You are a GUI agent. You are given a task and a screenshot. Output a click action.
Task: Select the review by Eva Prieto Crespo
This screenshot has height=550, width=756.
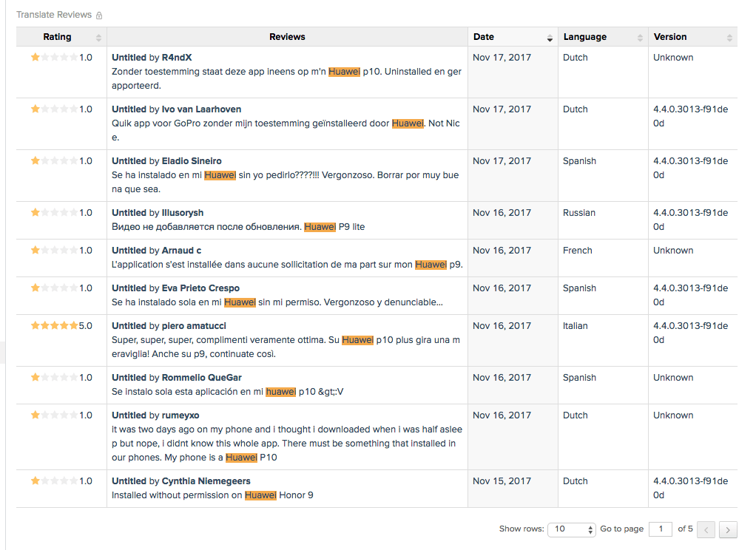(x=200, y=288)
